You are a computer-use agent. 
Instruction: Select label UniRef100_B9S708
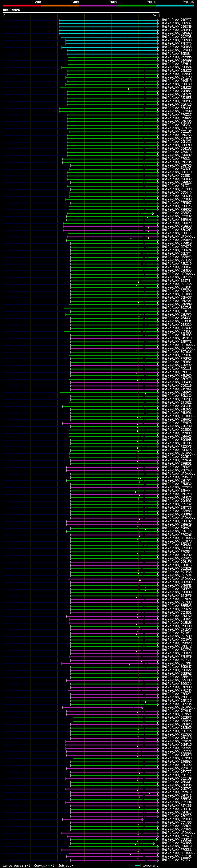177,308
